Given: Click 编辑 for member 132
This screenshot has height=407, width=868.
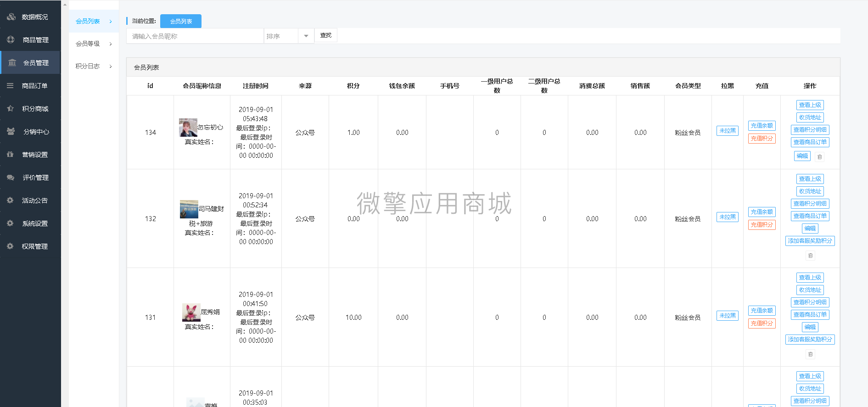Looking at the screenshot, I should tap(810, 229).
